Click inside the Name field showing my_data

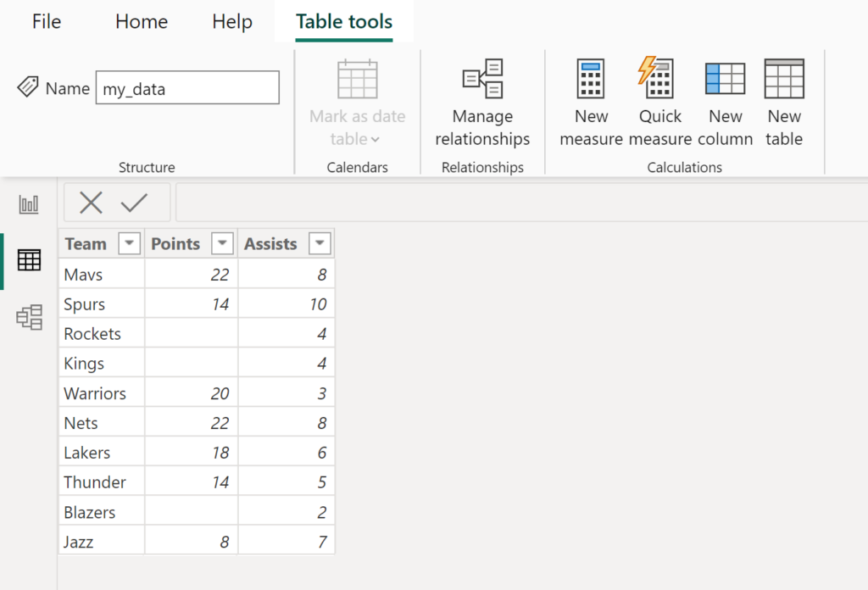coord(186,87)
